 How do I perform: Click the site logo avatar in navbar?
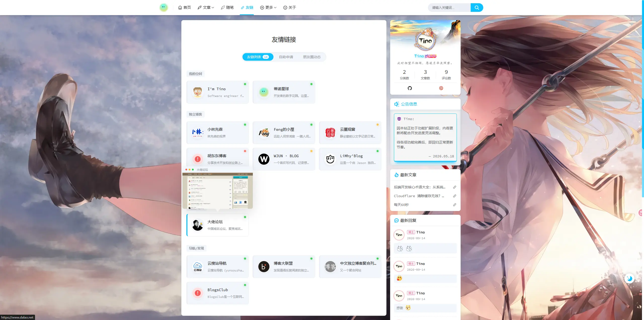point(164,7)
